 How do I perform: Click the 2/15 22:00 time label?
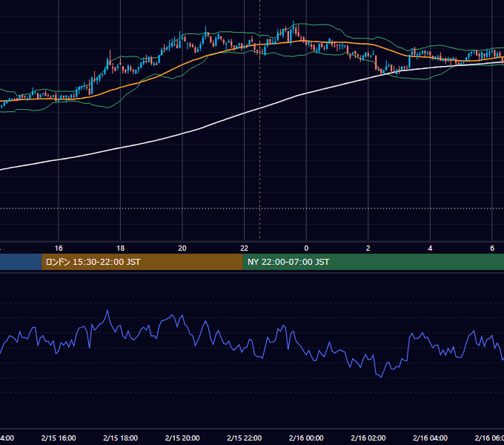tap(245, 438)
